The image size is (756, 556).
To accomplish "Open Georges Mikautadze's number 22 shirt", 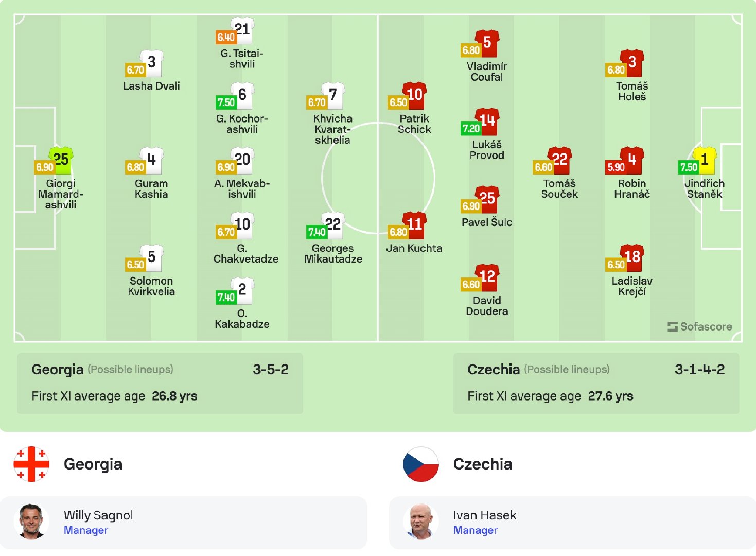I will 333,225.
